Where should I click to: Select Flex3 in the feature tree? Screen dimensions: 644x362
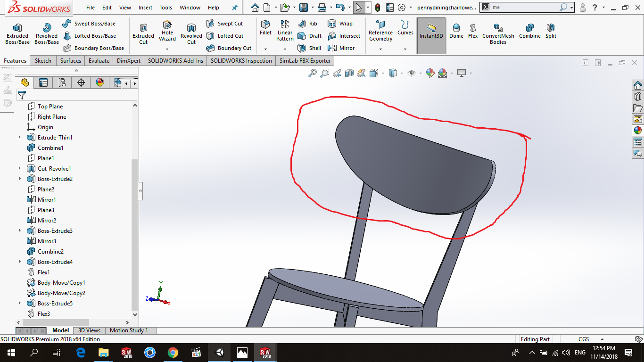43,314
